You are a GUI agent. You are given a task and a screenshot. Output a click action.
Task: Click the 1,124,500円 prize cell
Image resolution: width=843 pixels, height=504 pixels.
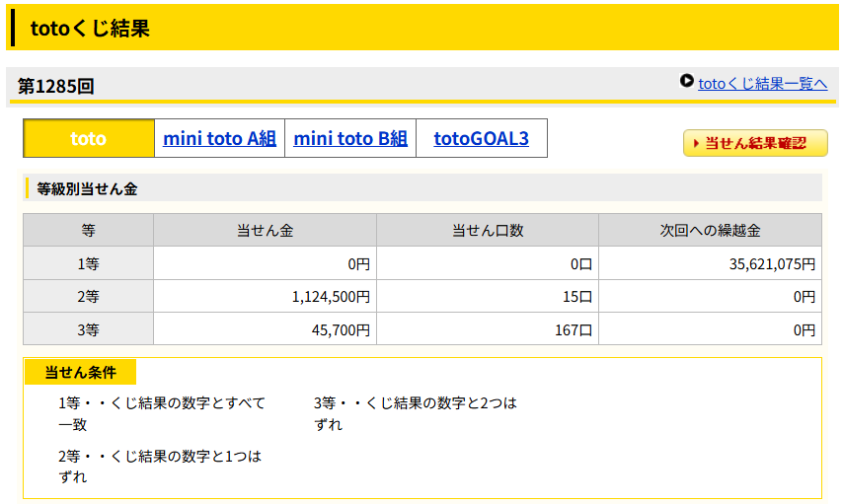tap(266, 297)
